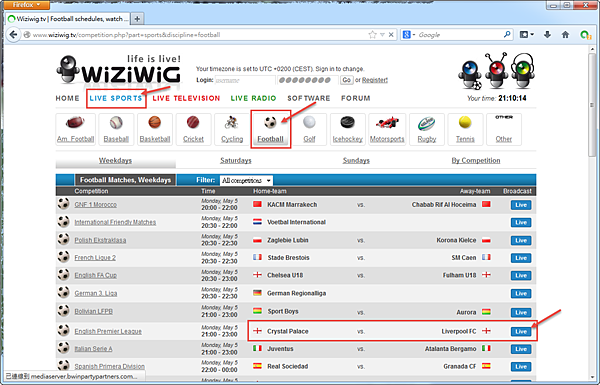Click the login password field

click(308, 80)
